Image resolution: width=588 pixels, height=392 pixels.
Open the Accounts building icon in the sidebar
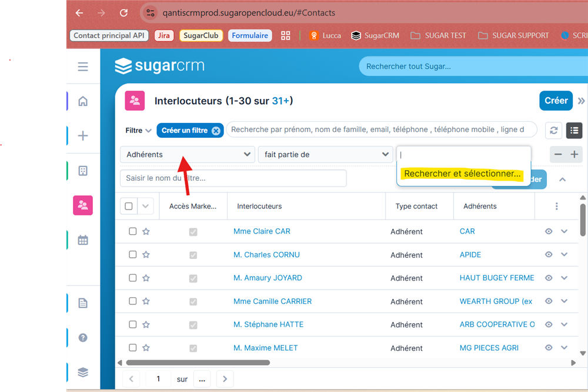83,171
